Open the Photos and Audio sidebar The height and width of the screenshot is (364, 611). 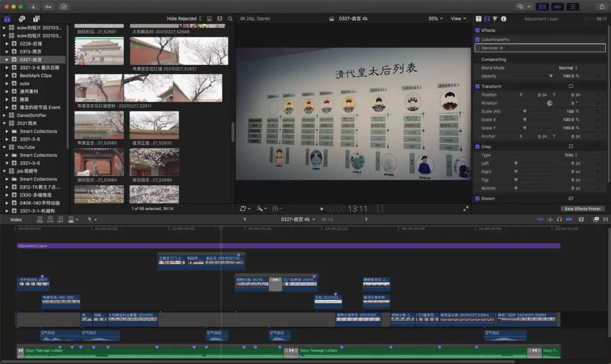pos(22,19)
